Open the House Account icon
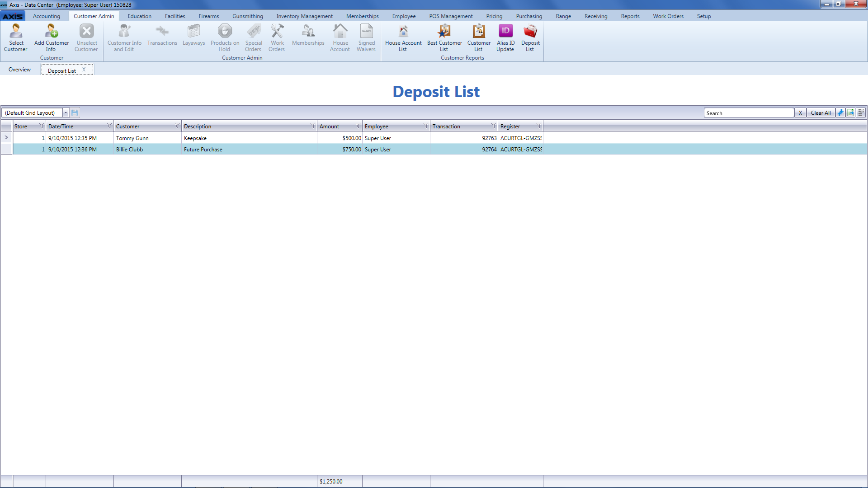Image resolution: width=868 pixels, height=488 pixels. [340, 38]
